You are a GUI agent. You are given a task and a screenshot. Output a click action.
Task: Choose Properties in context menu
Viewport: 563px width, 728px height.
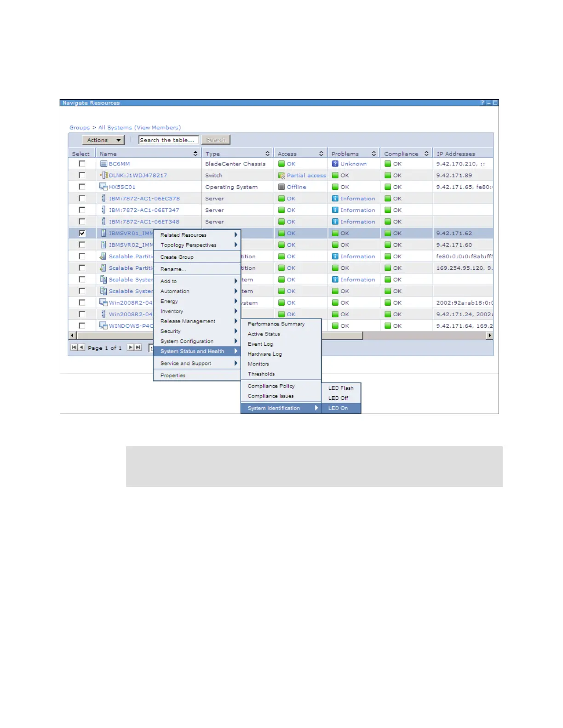pos(197,375)
